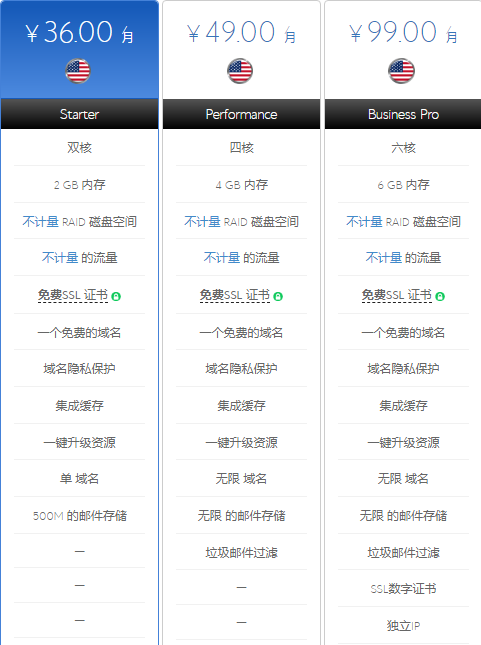This screenshot has width=481, height=645.
Task: Click the 六核 row in the Business Pro plan
Action: coord(403,147)
